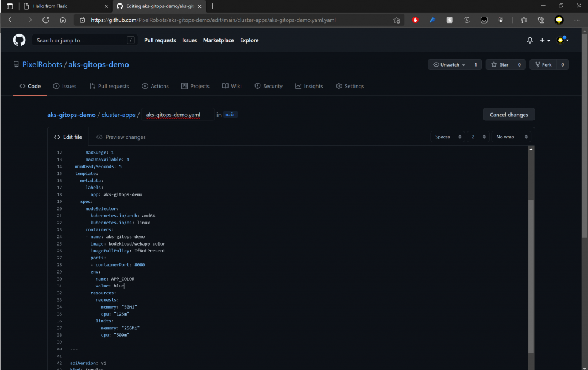Open Explore in top navigation

pos(249,40)
